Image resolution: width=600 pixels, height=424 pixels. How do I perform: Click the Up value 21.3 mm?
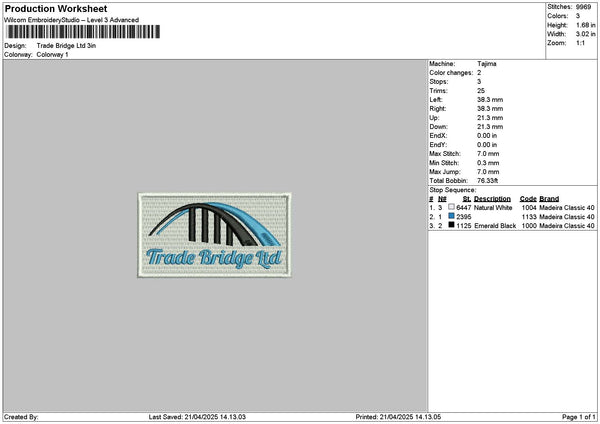pyautogui.click(x=490, y=117)
